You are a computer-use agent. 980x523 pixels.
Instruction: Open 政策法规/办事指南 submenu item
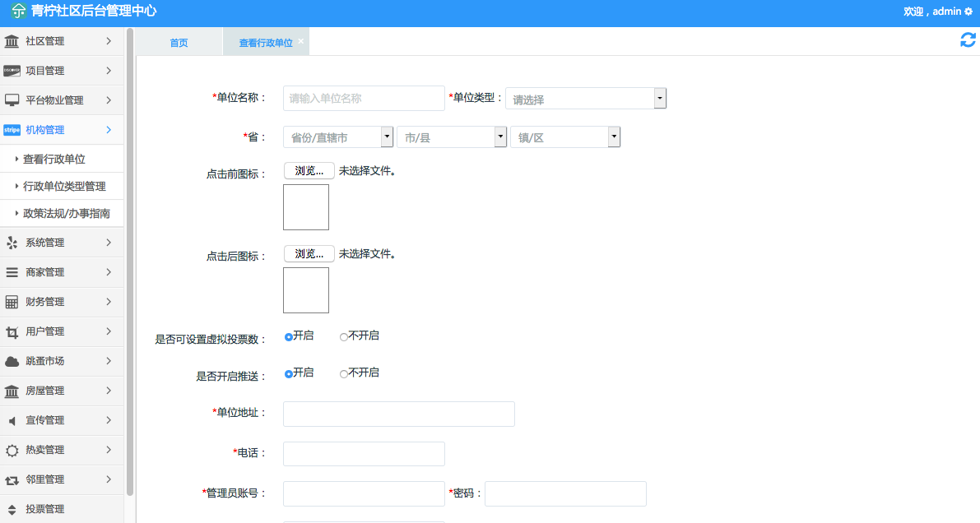point(62,214)
